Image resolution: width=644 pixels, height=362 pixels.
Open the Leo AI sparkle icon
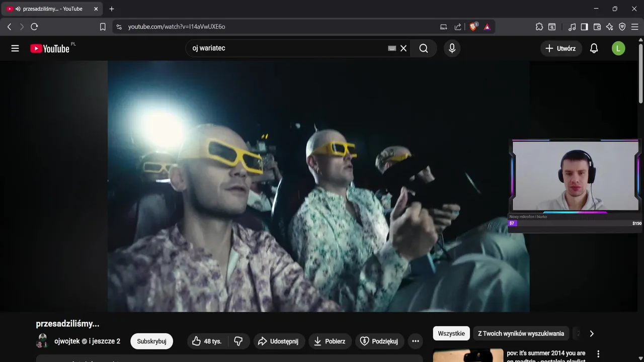point(610,27)
